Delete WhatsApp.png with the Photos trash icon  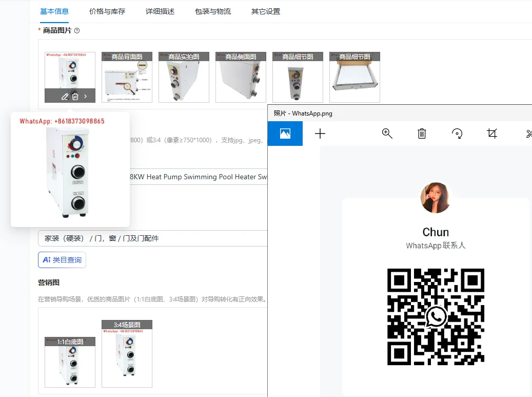tap(422, 134)
